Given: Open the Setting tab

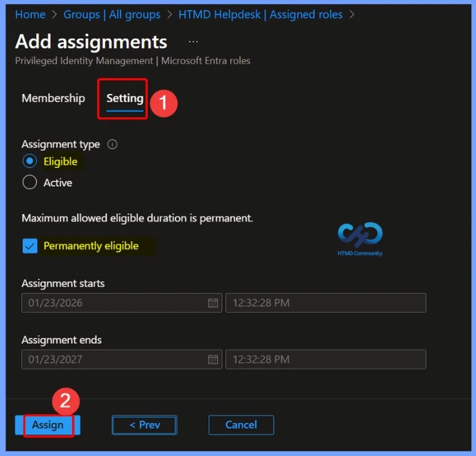Looking at the screenshot, I should click(125, 99).
